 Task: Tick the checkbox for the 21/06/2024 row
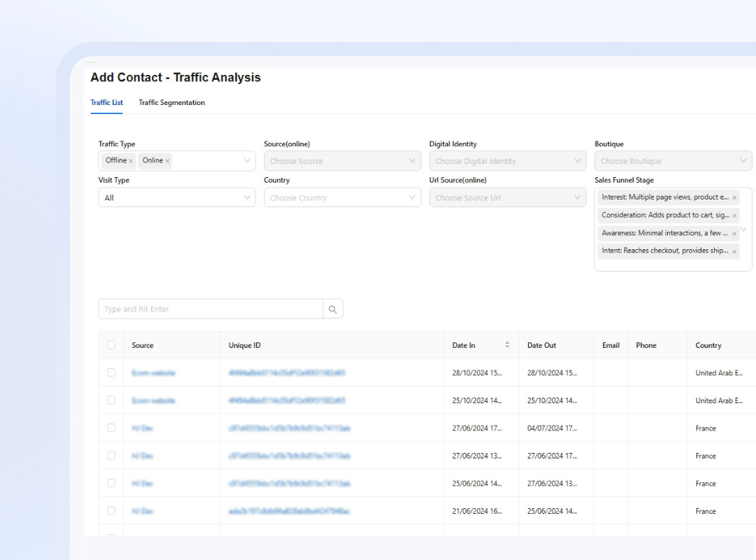111,511
